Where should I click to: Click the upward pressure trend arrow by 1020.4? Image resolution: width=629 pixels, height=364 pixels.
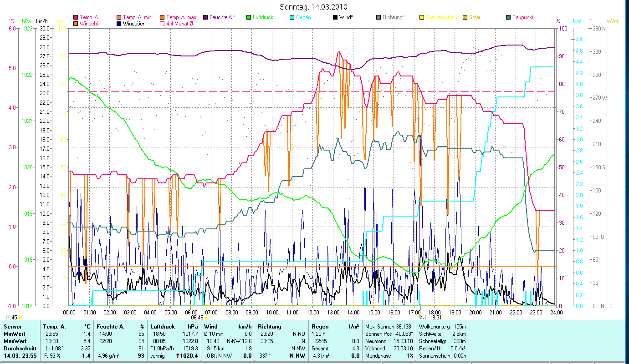click(x=177, y=356)
